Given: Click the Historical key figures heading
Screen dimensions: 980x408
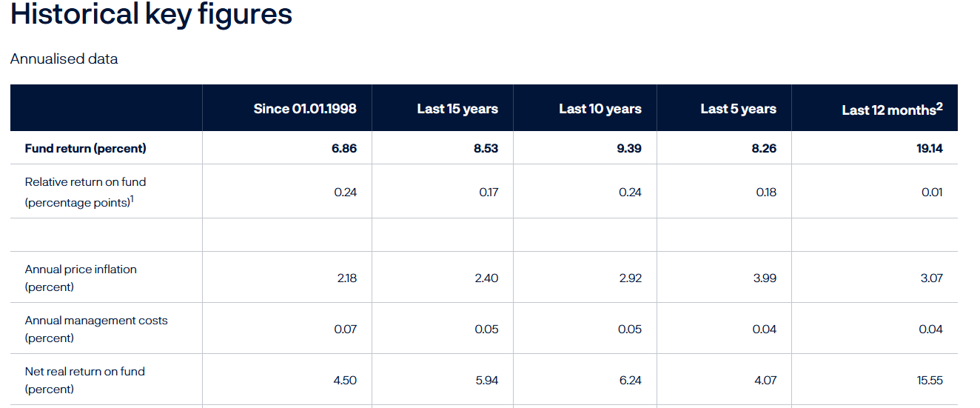Looking at the screenshot, I should click(x=151, y=14).
